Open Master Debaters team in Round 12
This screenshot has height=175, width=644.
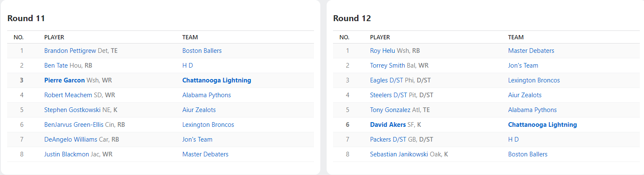click(x=531, y=51)
